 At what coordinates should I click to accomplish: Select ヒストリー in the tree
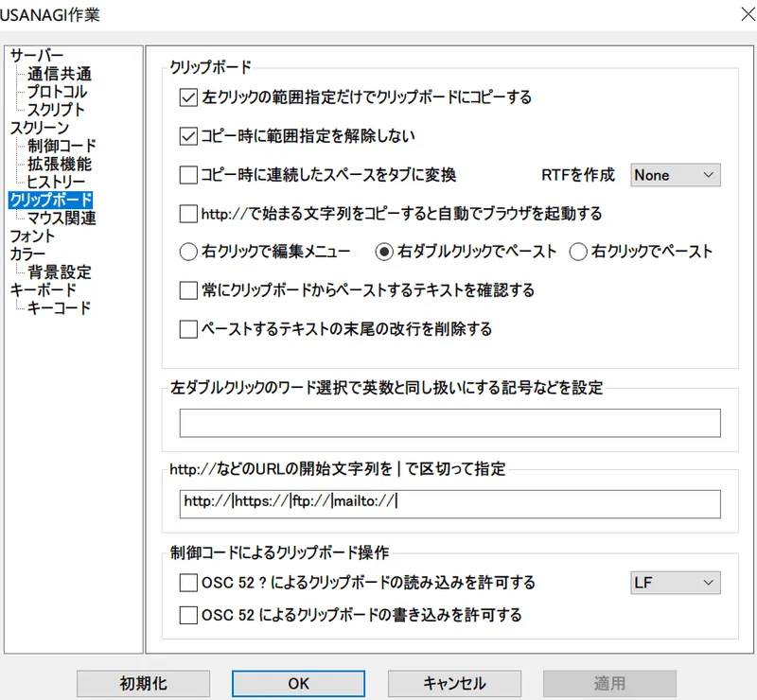pyautogui.click(x=56, y=182)
